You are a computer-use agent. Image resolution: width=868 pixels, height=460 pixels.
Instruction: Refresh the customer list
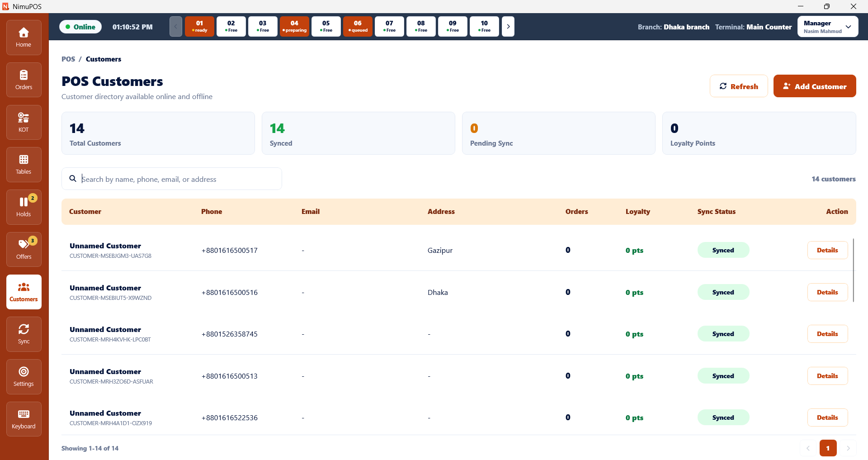739,86
